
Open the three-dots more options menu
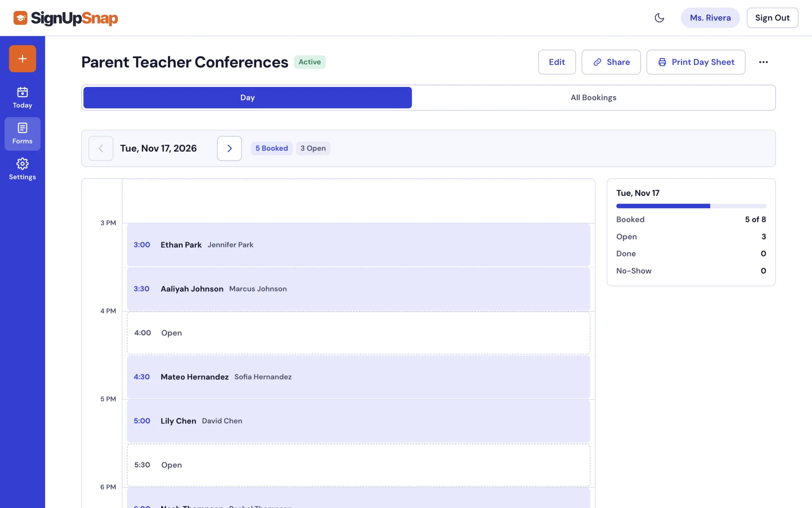pos(763,62)
